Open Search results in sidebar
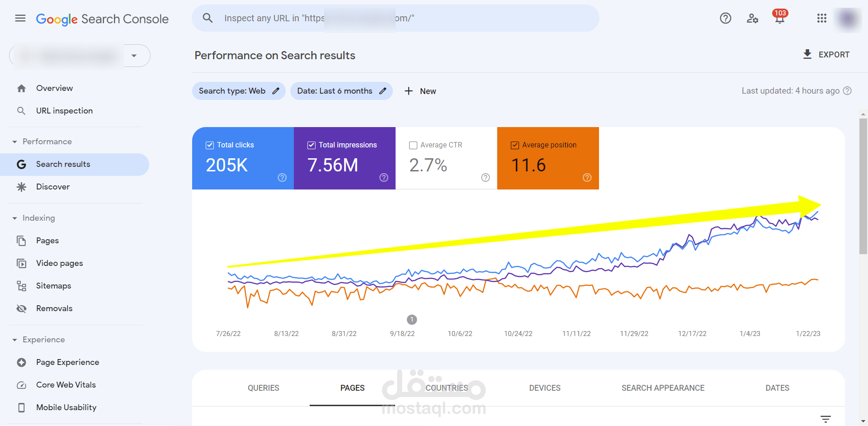This screenshot has width=868, height=426. 75,165
